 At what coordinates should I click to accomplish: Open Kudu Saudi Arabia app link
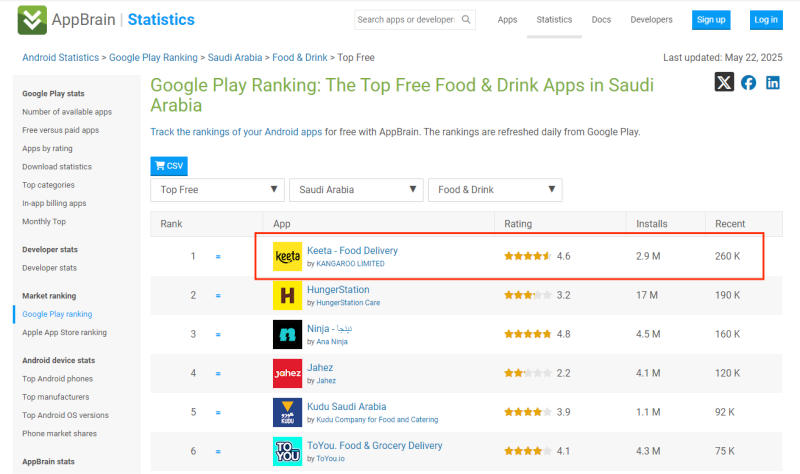(346, 407)
